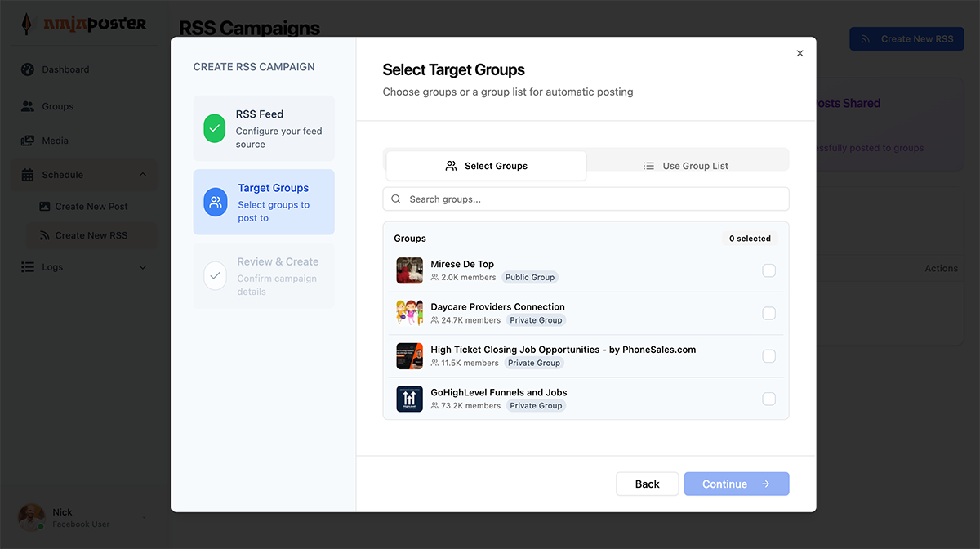980x549 pixels.
Task: Click the RSS Campaigns page title
Action: point(249,29)
